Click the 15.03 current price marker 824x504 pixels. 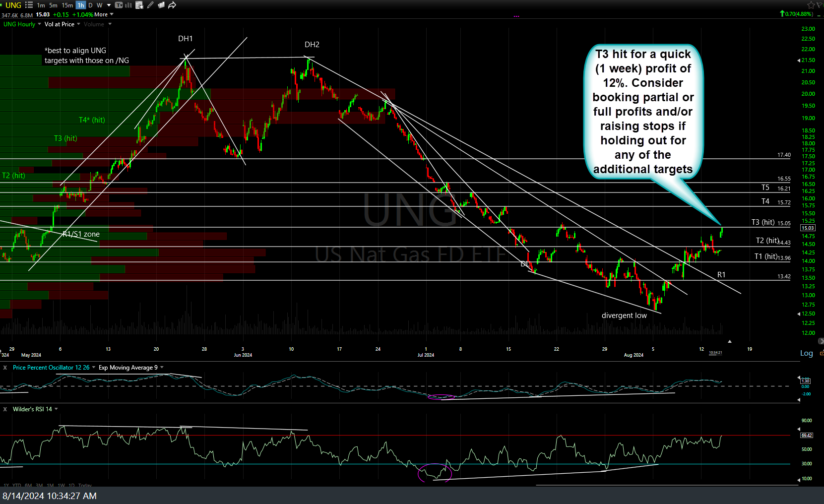(x=808, y=228)
